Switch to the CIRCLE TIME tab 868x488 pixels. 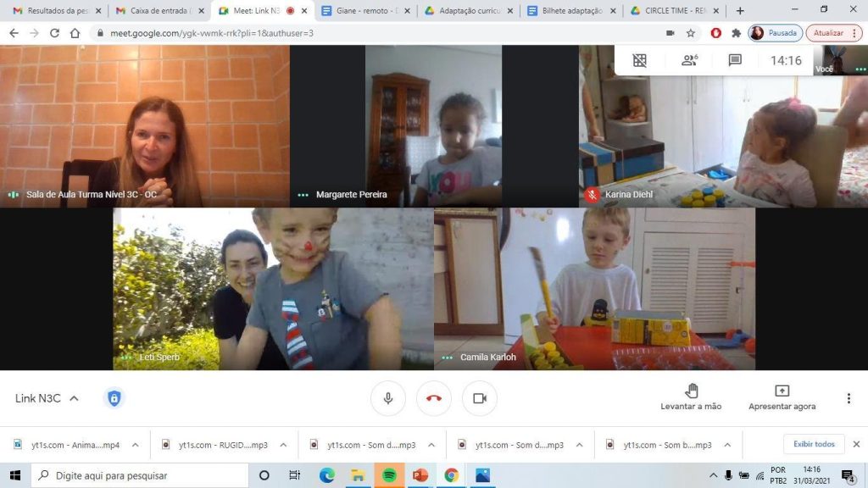[x=674, y=10]
